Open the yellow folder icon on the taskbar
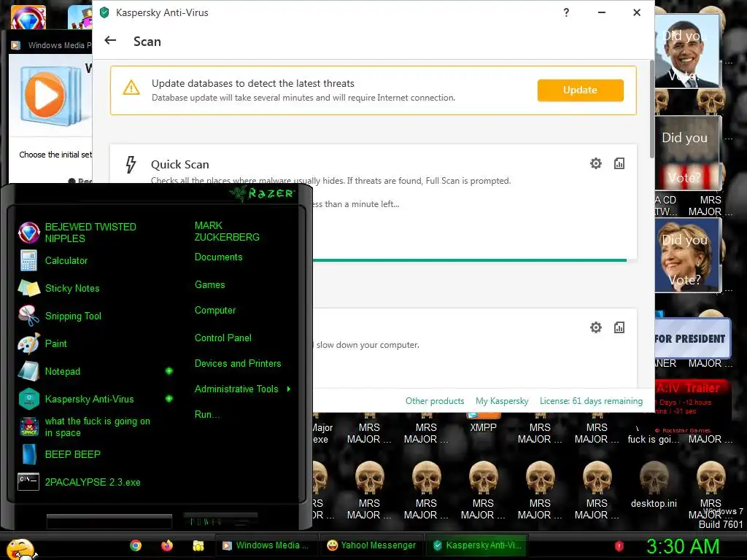The height and width of the screenshot is (560, 747). pyautogui.click(x=198, y=545)
